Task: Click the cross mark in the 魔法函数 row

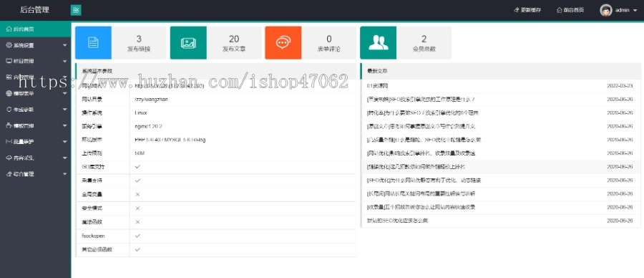Action: click(137, 221)
